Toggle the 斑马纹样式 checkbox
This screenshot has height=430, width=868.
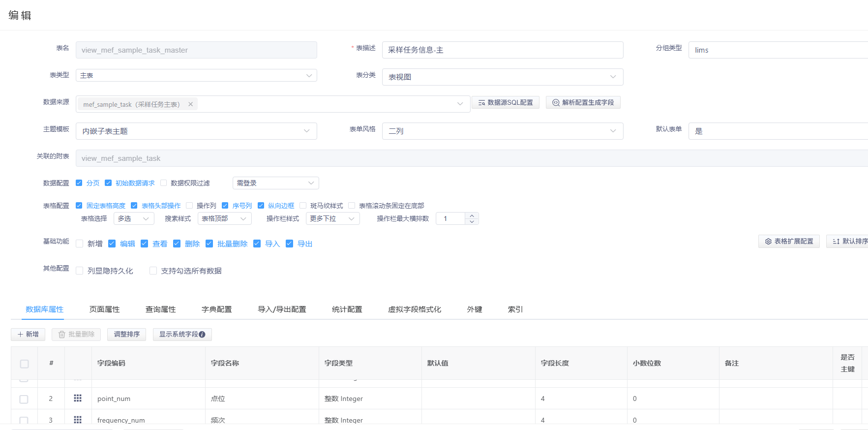(x=303, y=206)
